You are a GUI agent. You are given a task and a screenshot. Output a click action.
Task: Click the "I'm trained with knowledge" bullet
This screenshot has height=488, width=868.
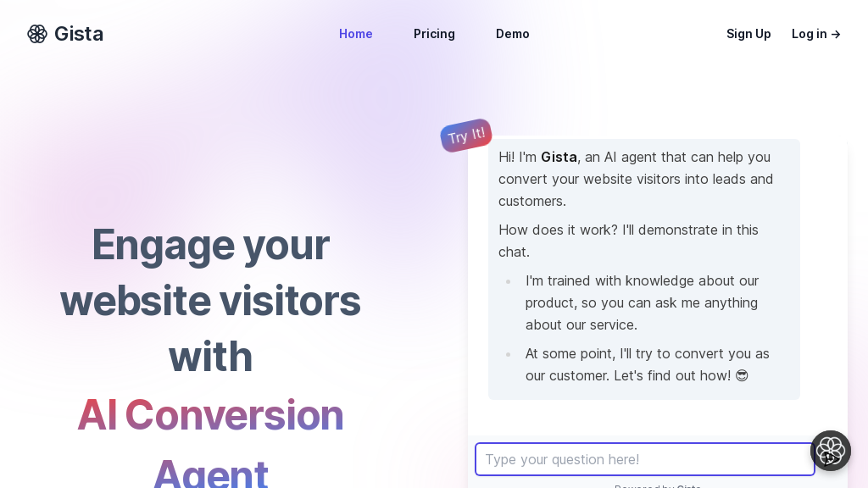642,302
